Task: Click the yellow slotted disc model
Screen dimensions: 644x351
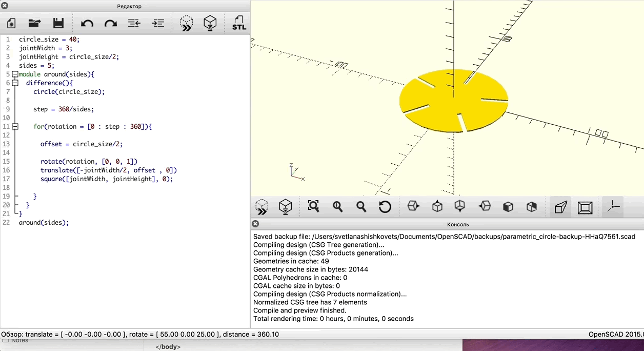Action: tap(454, 100)
